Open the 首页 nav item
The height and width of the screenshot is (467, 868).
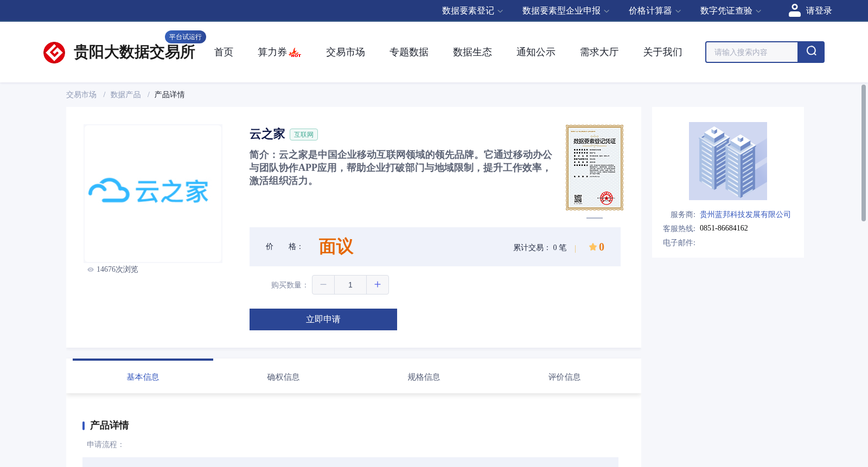tap(224, 52)
